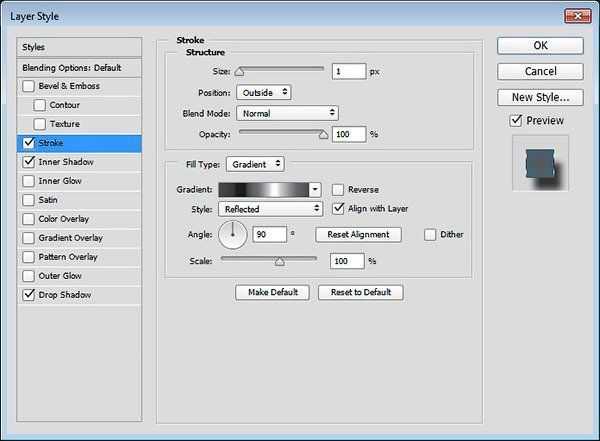This screenshot has width=600, height=441.
Task: Click the angle dial control
Action: 233,234
